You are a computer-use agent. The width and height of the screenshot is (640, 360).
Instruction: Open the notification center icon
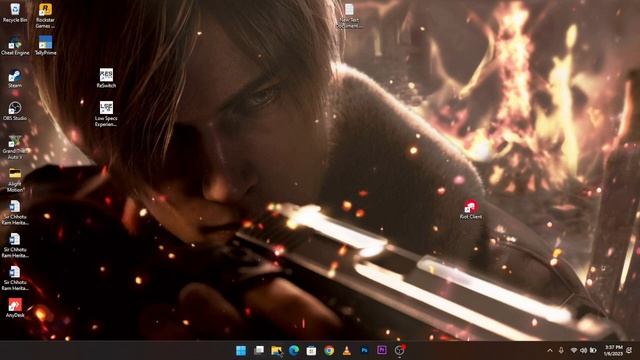click(629, 351)
